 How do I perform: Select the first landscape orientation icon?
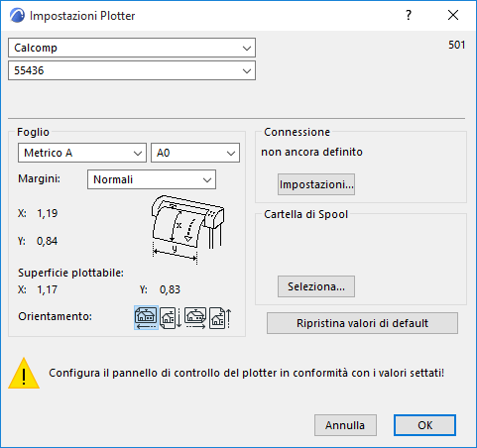[146, 317]
